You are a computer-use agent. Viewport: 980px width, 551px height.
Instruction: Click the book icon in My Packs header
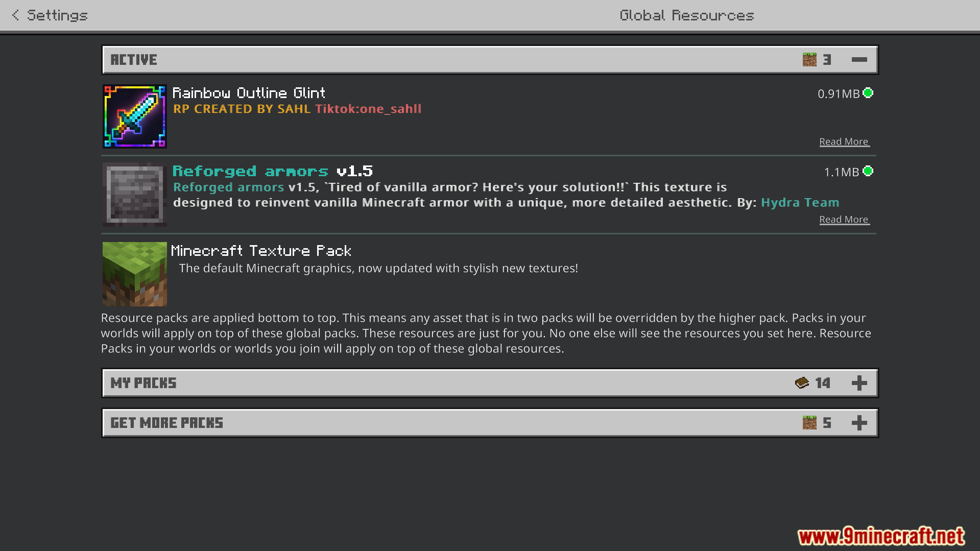(802, 383)
